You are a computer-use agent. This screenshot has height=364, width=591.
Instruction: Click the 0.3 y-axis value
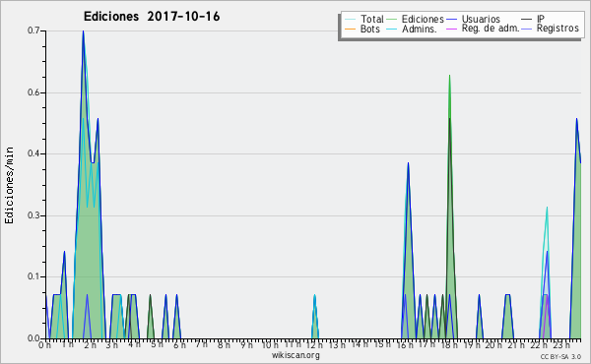[33, 215]
